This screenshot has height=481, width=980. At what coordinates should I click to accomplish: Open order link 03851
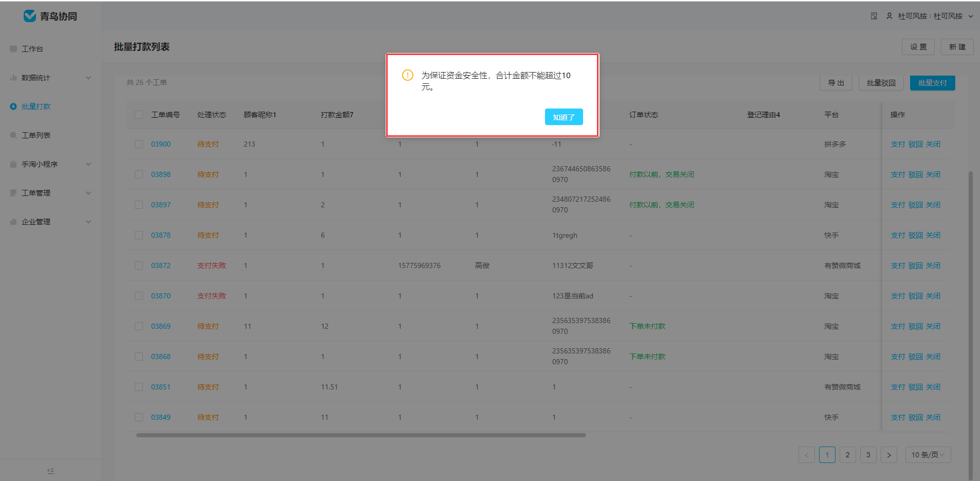coord(161,387)
